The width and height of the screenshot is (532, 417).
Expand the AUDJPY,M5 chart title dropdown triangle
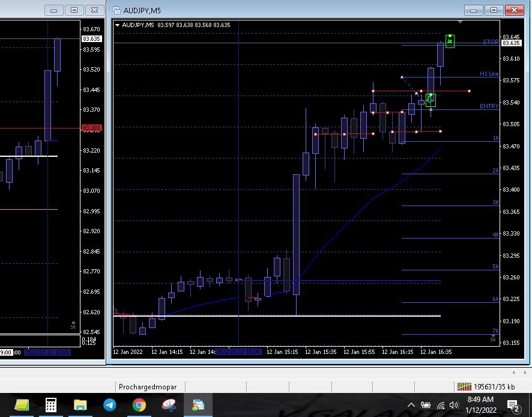(118, 25)
